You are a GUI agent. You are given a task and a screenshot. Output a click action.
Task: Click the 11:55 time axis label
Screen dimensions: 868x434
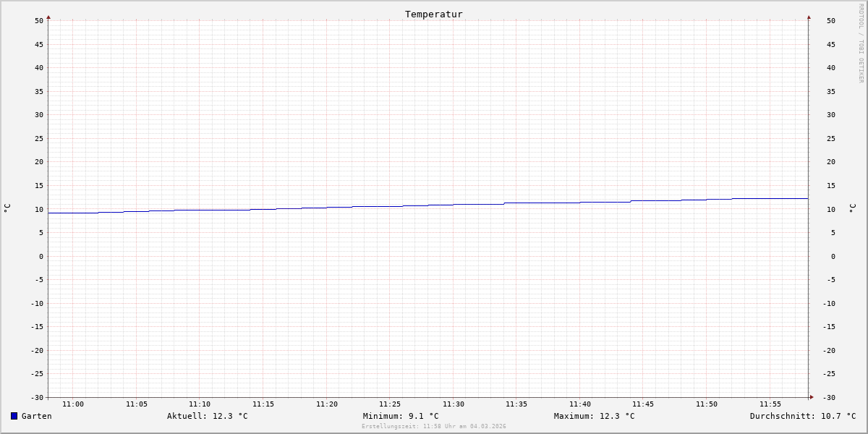[x=770, y=404]
